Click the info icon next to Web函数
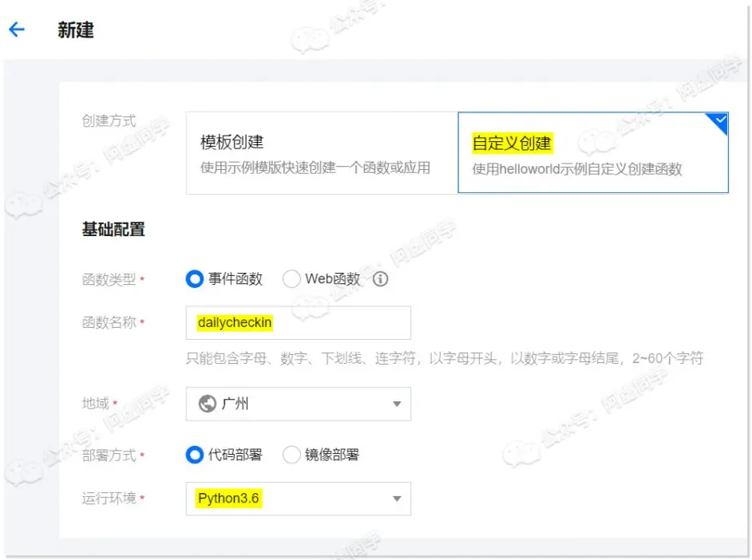Screen dimensions: 752x560 tap(381, 279)
